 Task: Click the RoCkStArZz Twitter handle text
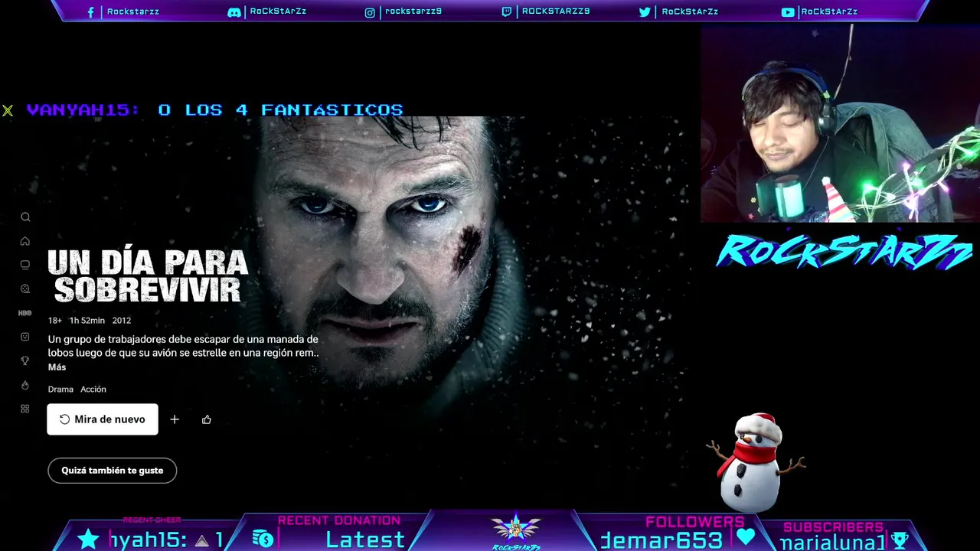(x=689, y=12)
